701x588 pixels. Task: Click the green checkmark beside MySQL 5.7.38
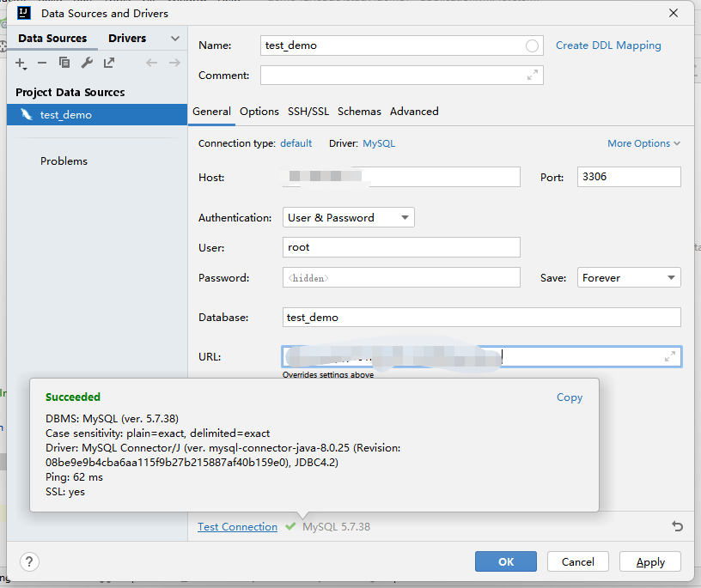pyautogui.click(x=290, y=526)
